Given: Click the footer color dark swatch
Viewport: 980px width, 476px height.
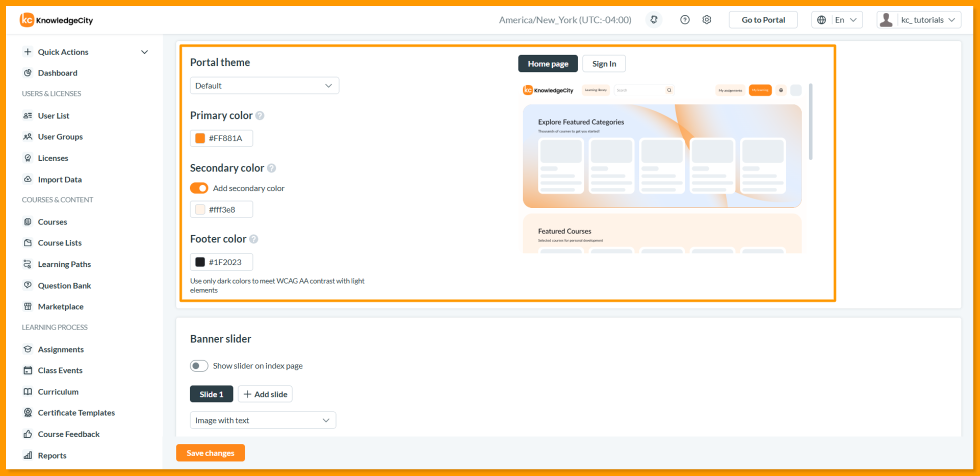Looking at the screenshot, I should pos(200,262).
